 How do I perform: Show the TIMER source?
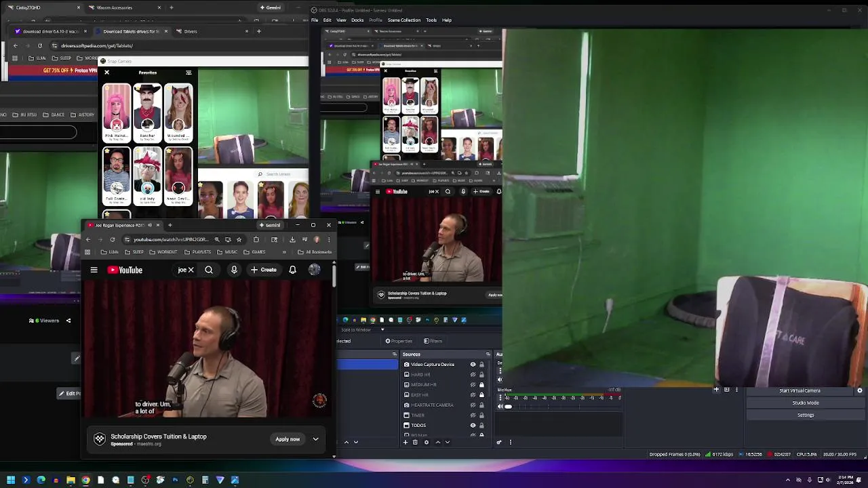(x=473, y=415)
